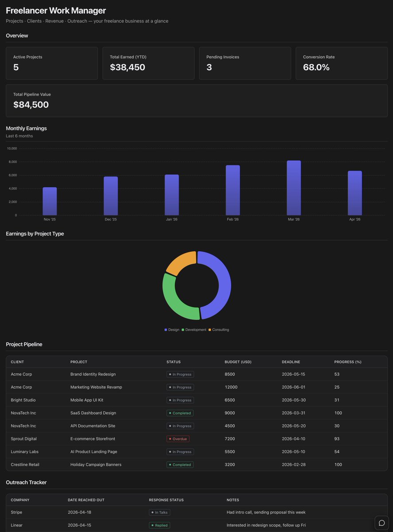Screen dimensions: 393x532
Task: Click the In Talks badge for Stripe
Action: pyautogui.click(x=160, y=512)
